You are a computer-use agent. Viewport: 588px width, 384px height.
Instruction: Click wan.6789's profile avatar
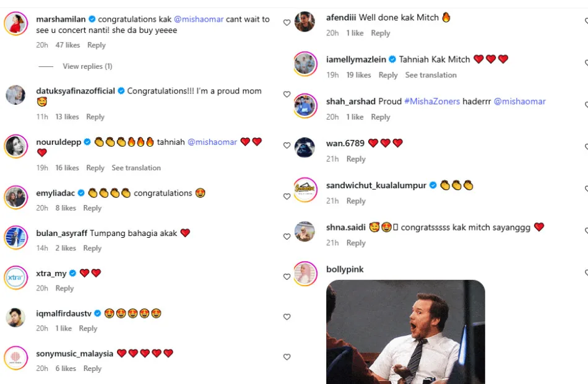click(305, 147)
